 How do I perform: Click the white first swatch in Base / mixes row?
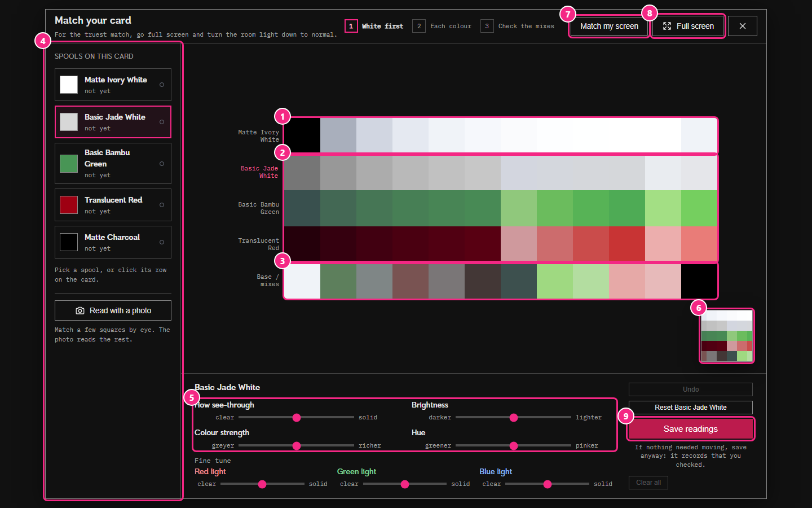302,281
